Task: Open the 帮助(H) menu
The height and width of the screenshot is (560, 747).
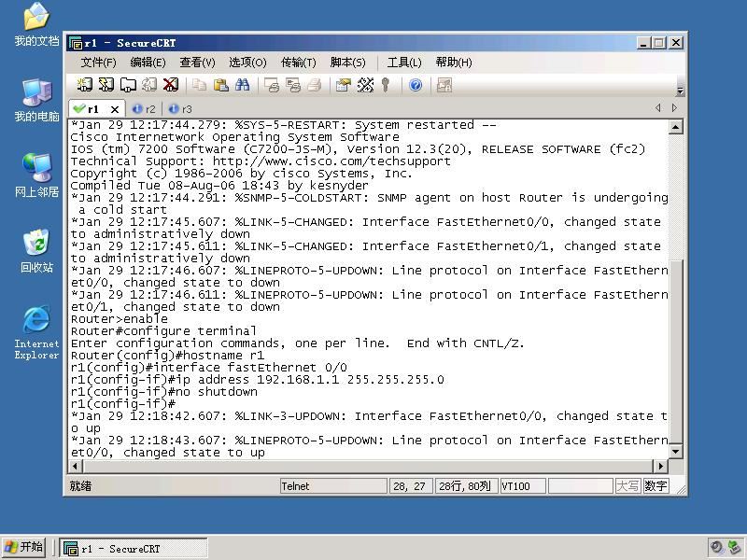Action: pos(454,63)
